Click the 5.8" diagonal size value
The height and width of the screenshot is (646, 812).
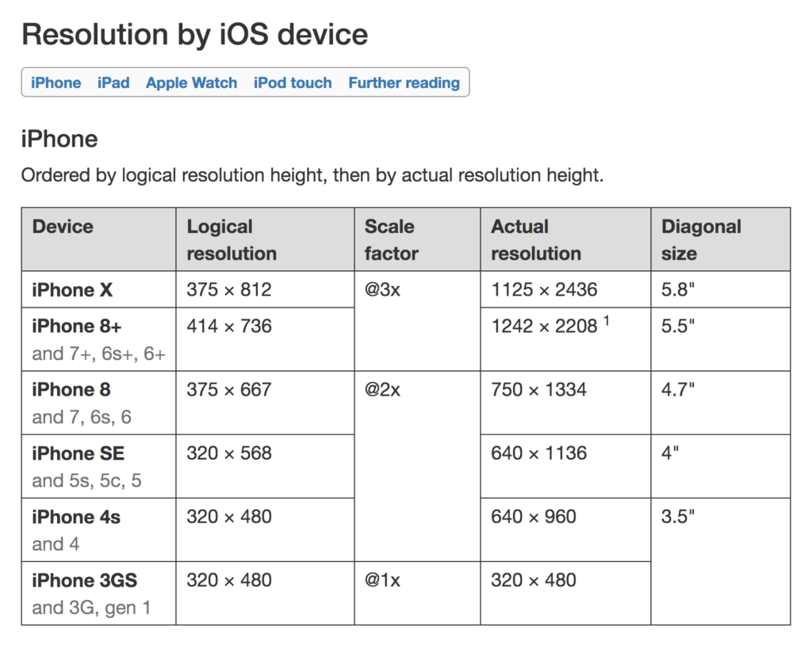[x=677, y=289]
